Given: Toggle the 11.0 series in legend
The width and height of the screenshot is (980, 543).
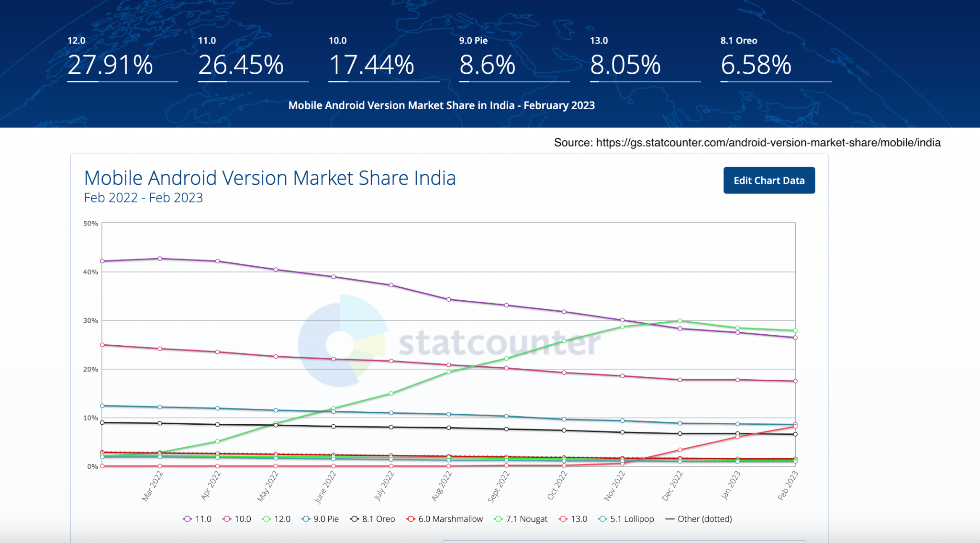Looking at the screenshot, I should pyautogui.click(x=197, y=519).
